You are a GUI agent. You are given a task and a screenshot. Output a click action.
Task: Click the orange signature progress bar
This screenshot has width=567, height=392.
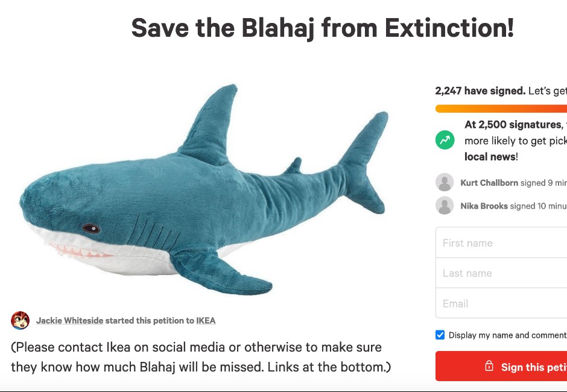click(501, 109)
